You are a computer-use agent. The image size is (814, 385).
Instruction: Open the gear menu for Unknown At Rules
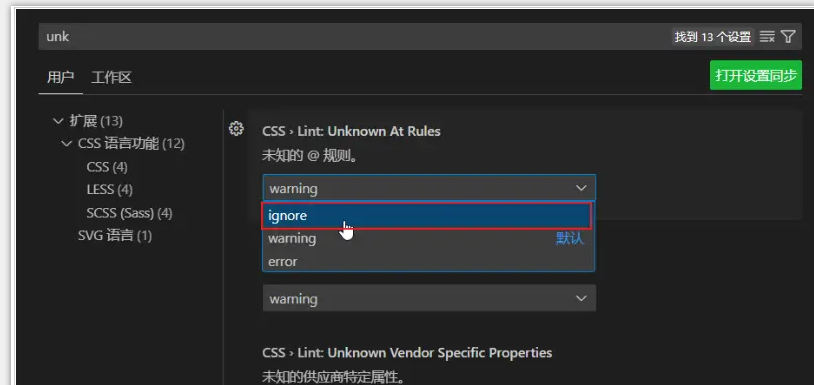[x=236, y=129]
